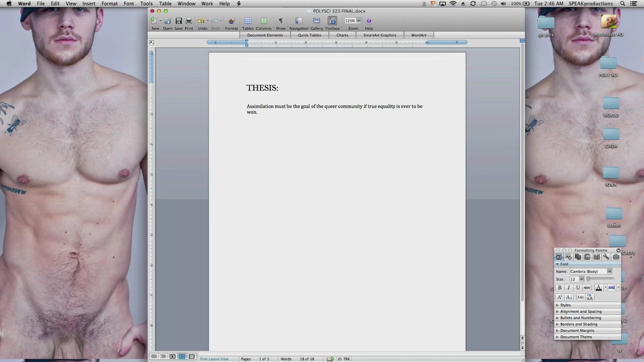Expand the Alignment and Spacing section

pos(581,311)
